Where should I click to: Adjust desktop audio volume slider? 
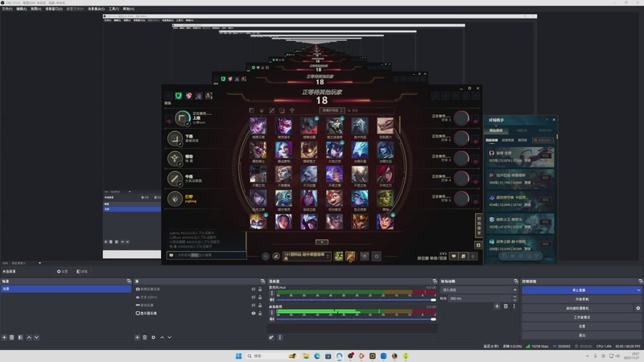coord(356,319)
